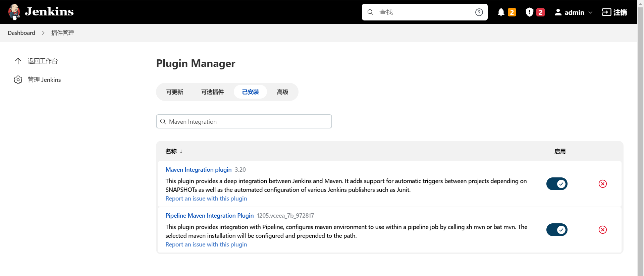Click the plugin filter search field
The width and height of the screenshot is (644, 276).
click(x=244, y=121)
